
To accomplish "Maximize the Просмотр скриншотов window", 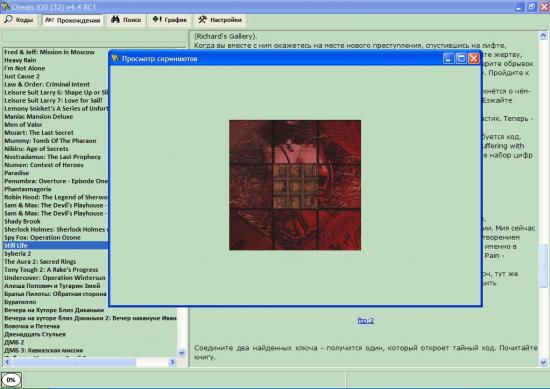I will [x=461, y=58].
